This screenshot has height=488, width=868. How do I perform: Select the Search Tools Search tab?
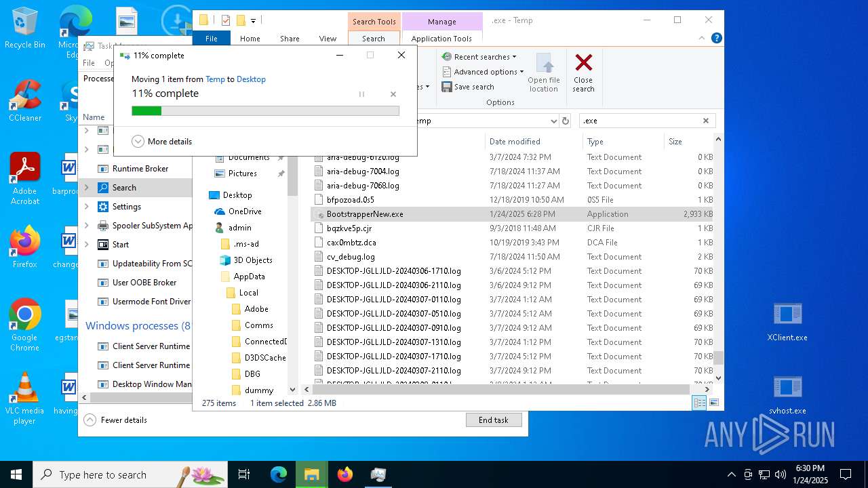point(374,39)
